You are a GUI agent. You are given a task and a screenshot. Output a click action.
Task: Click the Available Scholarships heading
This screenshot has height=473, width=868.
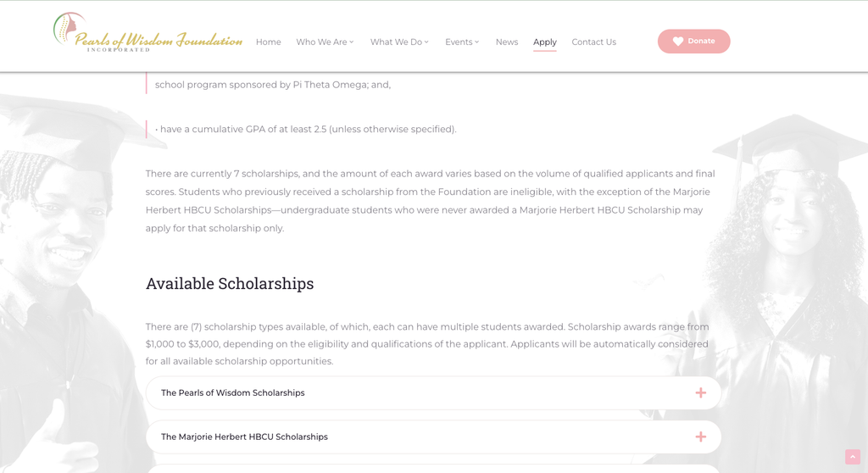pos(230,284)
